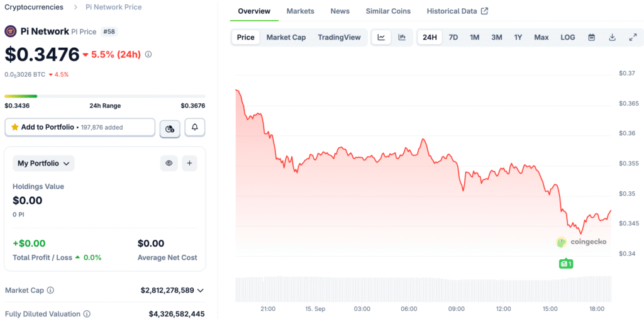Open portfolio pie chart icon button
644x319 pixels.
point(170,128)
